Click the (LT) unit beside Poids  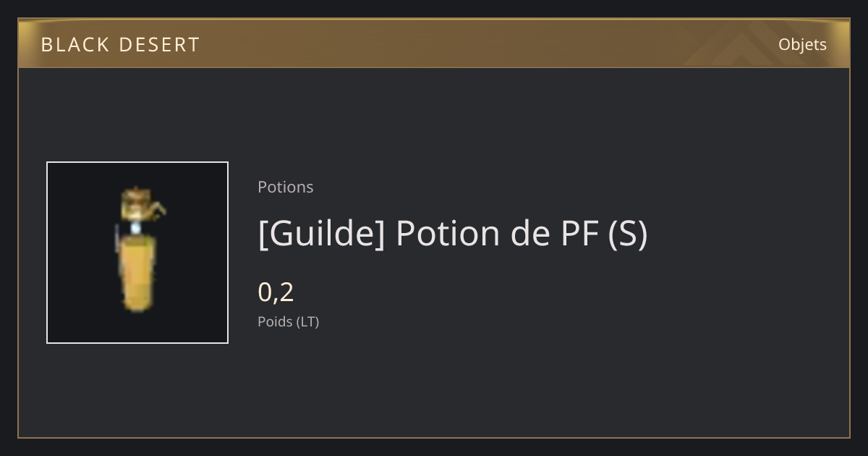coord(308,322)
